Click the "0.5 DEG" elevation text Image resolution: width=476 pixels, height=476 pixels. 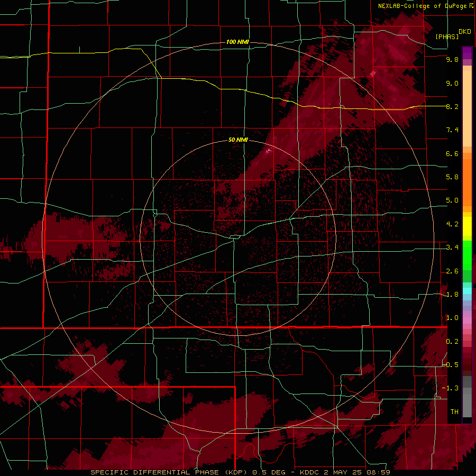[x=269, y=472]
